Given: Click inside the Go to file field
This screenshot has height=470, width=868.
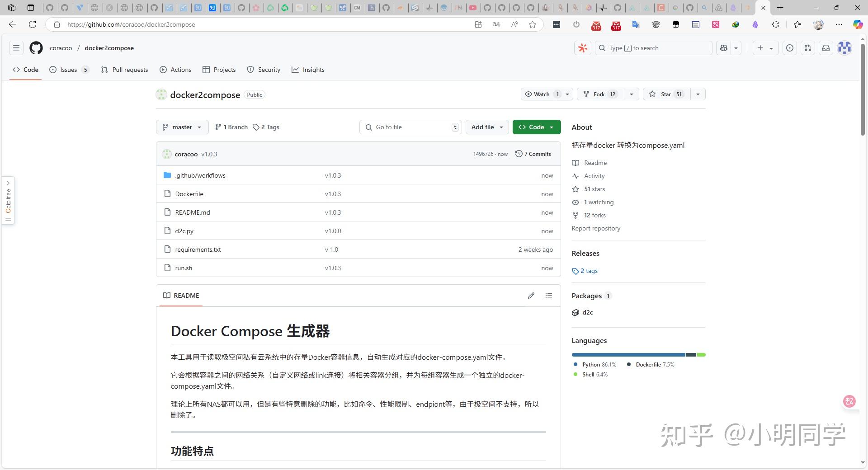Looking at the screenshot, I should [409, 127].
